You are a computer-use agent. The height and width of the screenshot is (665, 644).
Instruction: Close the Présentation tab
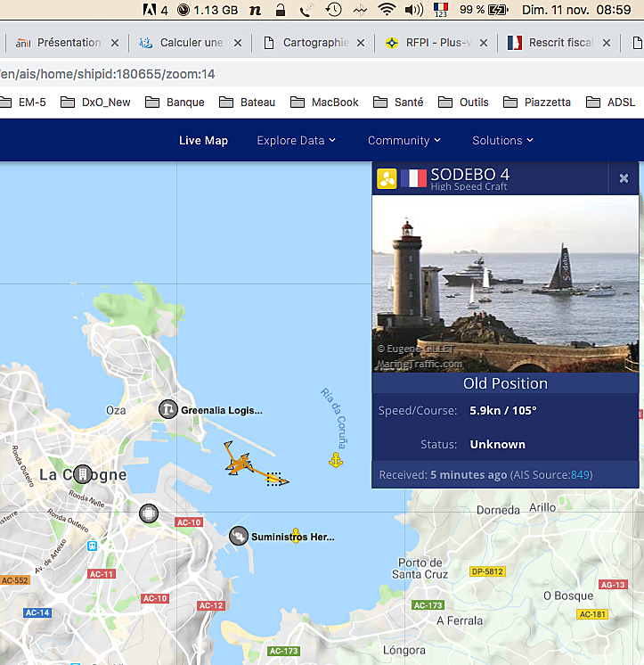[x=115, y=43]
